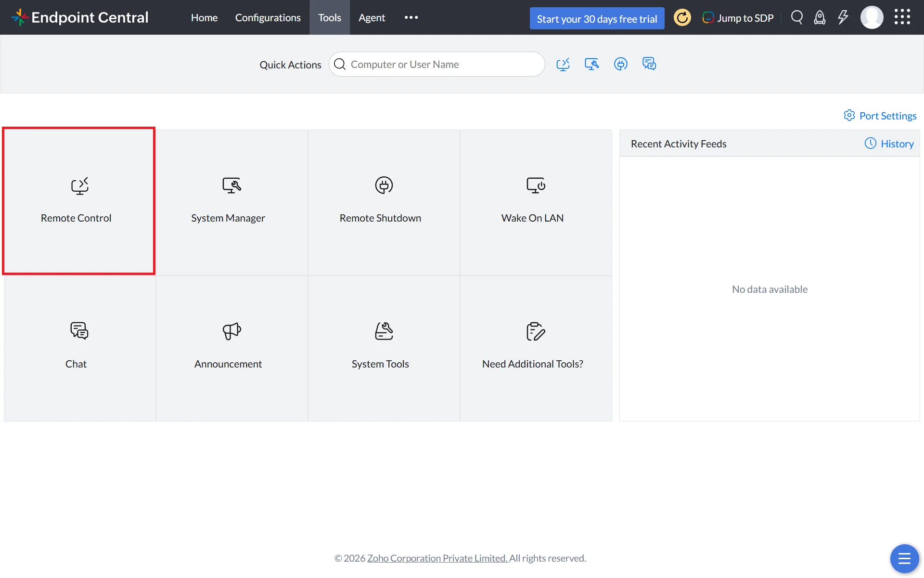
Task: Open the Home menu
Action: pos(204,17)
